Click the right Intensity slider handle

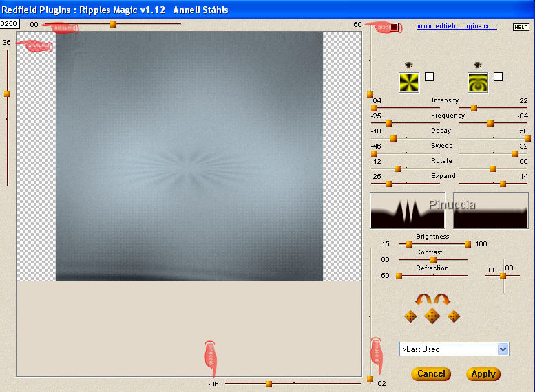coord(474,109)
